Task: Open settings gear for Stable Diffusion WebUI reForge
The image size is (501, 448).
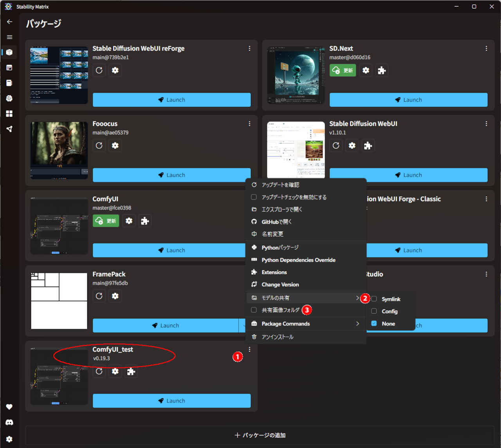Action: pos(115,70)
